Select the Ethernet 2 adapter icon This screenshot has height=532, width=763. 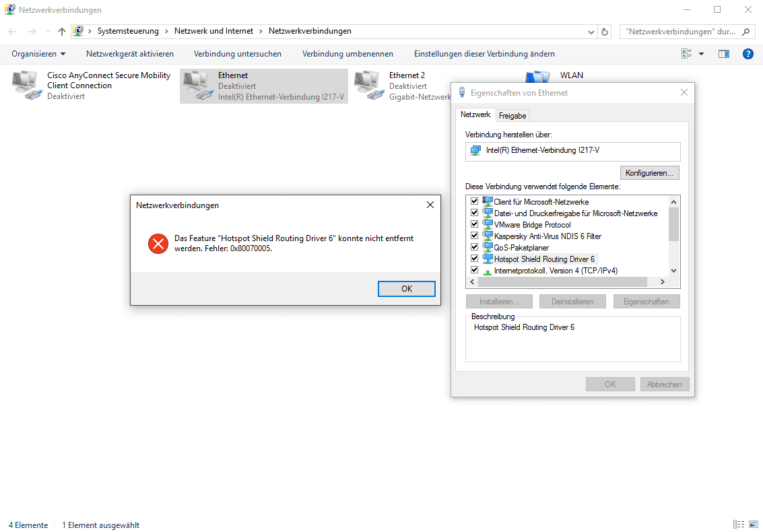pyautogui.click(x=369, y=86)
